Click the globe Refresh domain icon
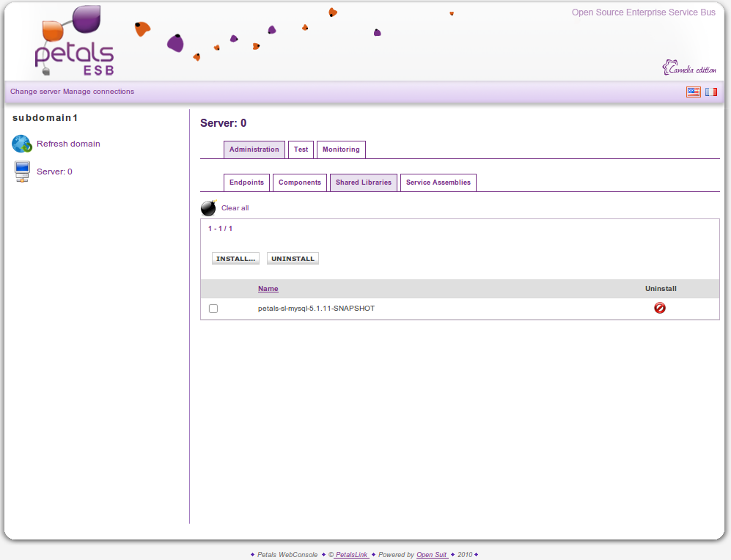The width and height of the screenshot is (731, 560). (22, 144)
